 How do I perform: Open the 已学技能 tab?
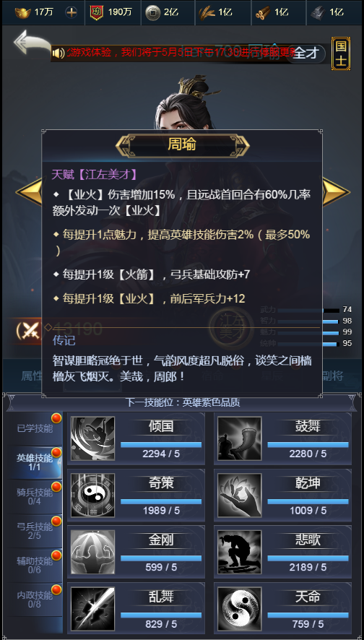tap(35, 428)
